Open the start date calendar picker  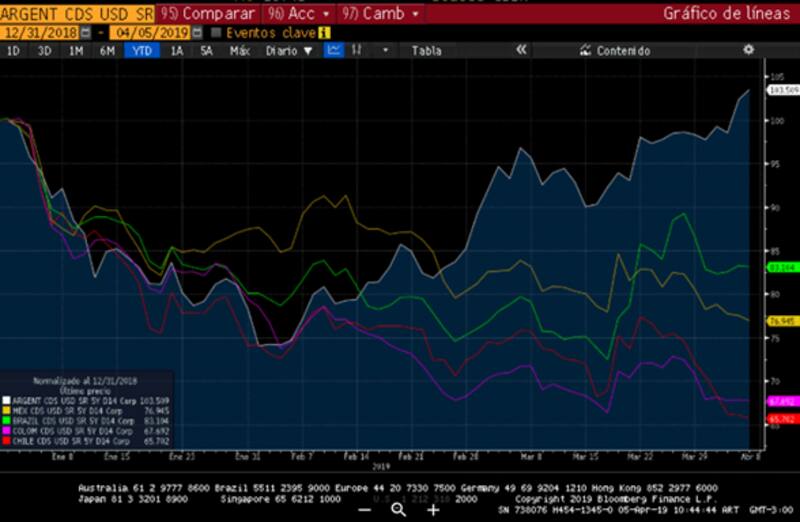(84, 33)
